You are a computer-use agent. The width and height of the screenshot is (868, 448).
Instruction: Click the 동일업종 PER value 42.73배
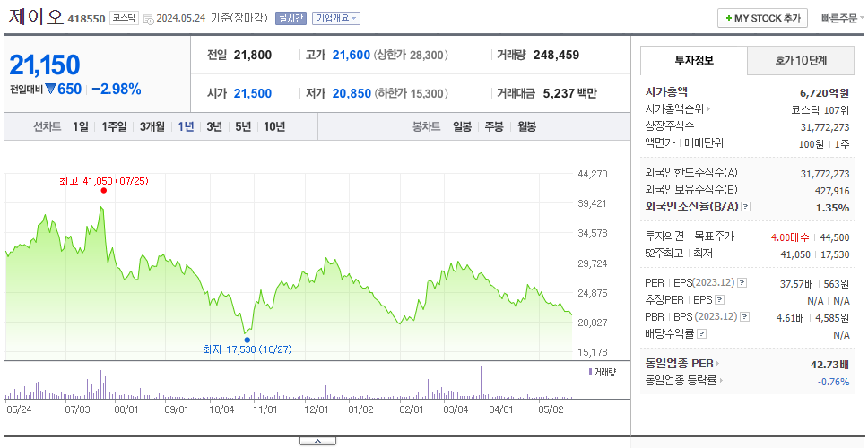tap(829, 365)
